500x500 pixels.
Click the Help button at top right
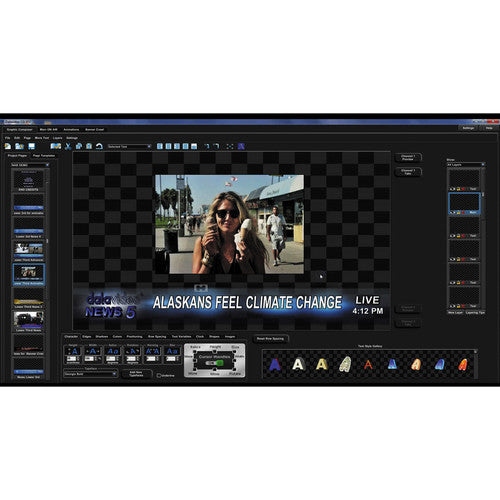pyautogui.click(x=489, y=128)
